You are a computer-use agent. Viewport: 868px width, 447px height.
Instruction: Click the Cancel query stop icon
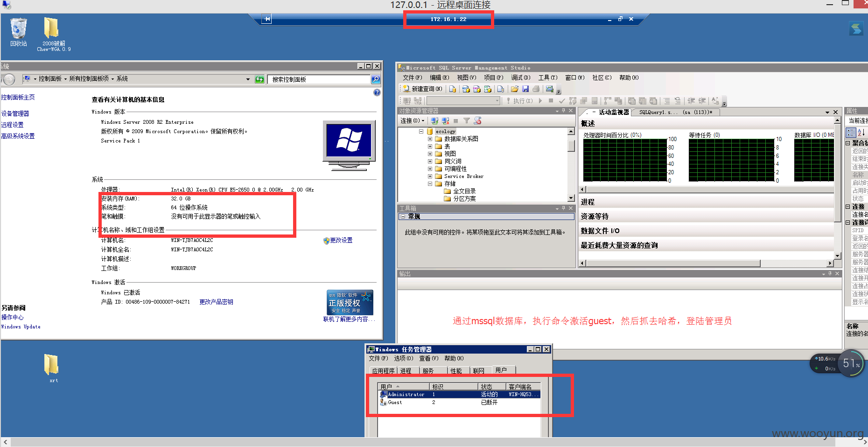tap(551, 101)
